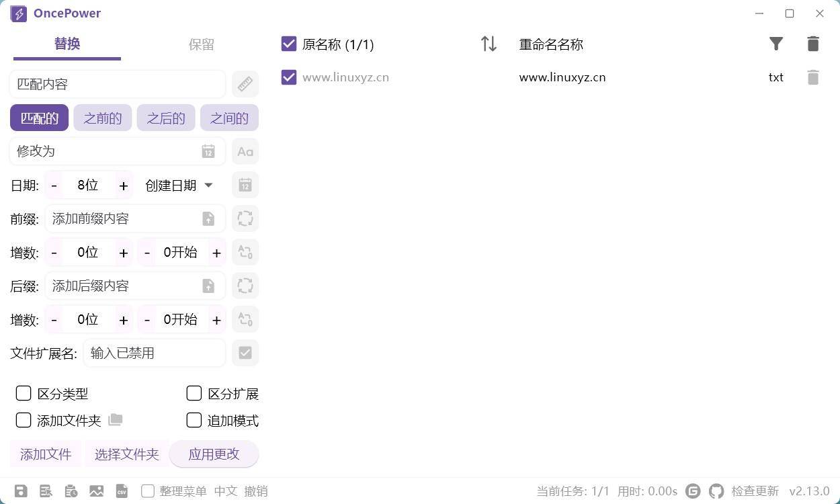840x504 pixels.
Task: Click the 应用更改 button
Action: (214, 454)
